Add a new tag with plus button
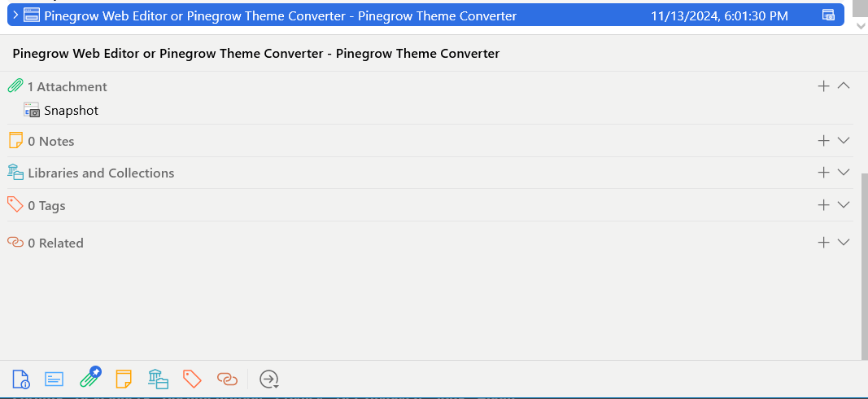Screen dimensions: 868x399 824,204
